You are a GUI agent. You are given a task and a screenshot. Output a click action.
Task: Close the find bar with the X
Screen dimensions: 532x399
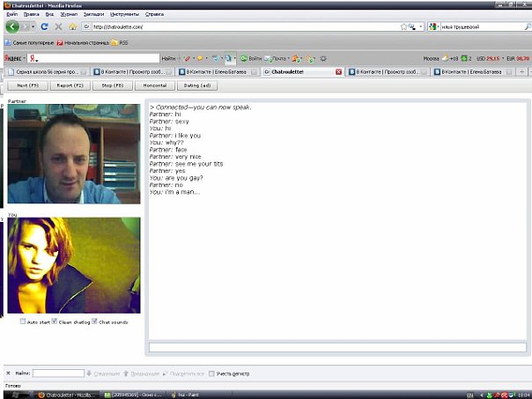pyautogui.click(x=8, y=373)
